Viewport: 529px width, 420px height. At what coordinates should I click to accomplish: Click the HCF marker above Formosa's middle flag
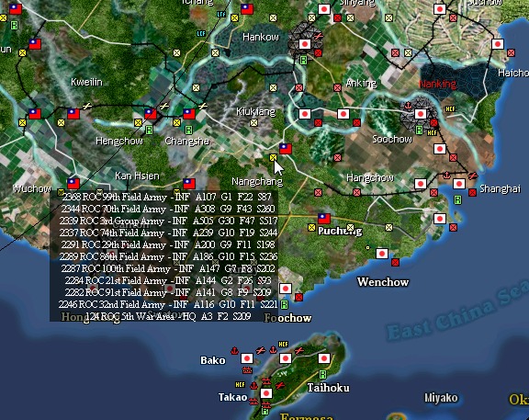283,344
